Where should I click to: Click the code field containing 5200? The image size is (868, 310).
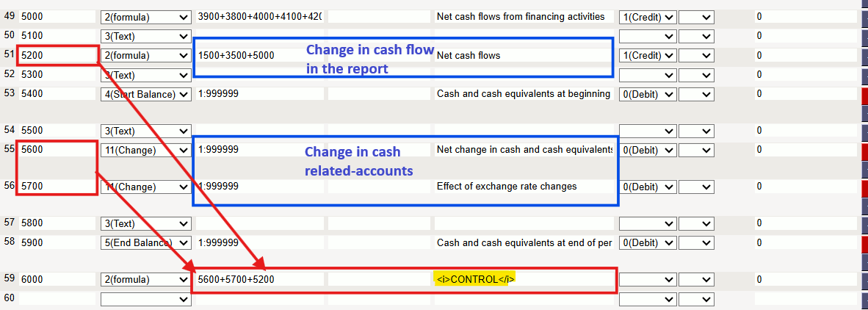click(x=57, y=55)
